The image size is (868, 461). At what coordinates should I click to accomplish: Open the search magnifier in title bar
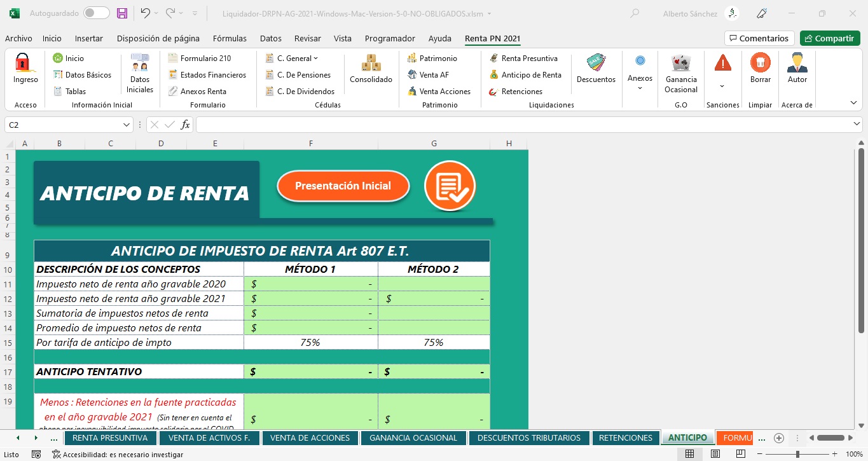[634, 13]
